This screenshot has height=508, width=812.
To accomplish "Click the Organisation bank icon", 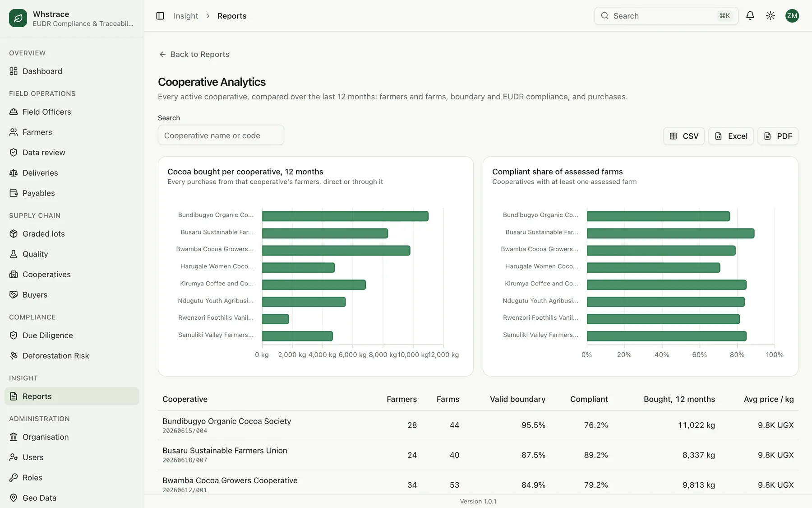I will (x=14, y=437).
